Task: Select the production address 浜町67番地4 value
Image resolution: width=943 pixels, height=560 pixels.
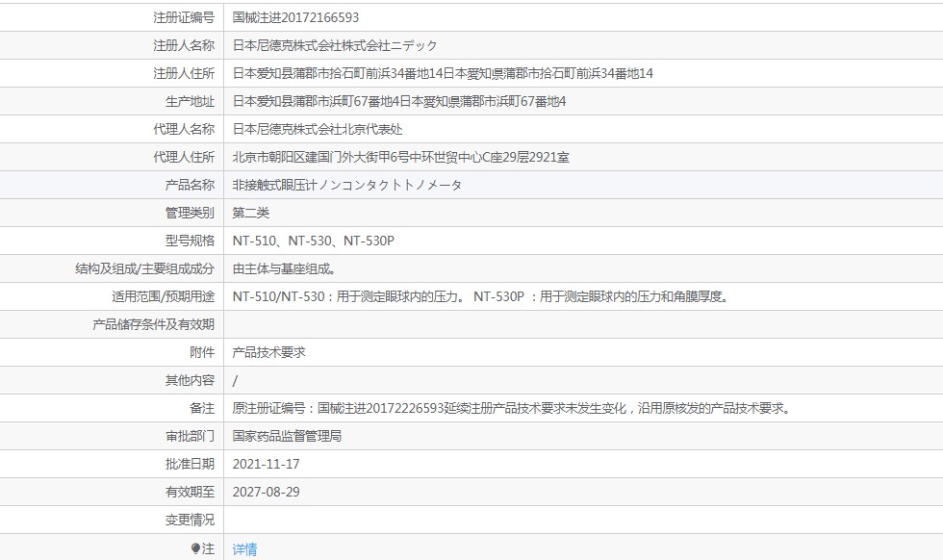Action: (399, 102)
